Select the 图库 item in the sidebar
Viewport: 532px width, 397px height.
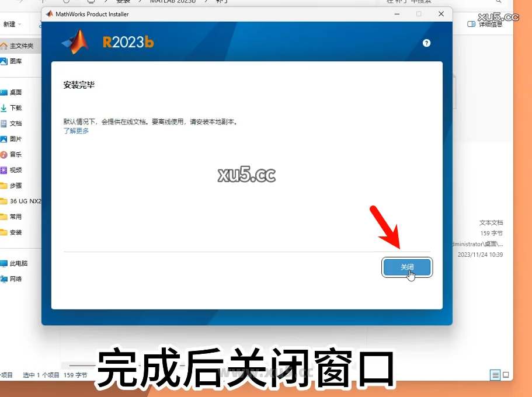(15, 61)
